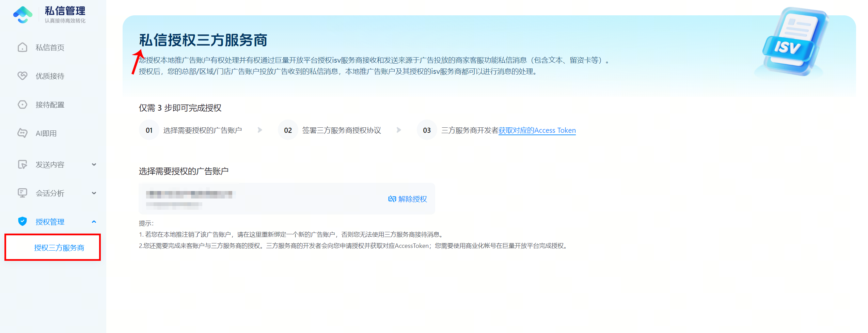Click the 私信首页 home icon
The width and height of the screenshot is (868, 333).
[22, 47]
